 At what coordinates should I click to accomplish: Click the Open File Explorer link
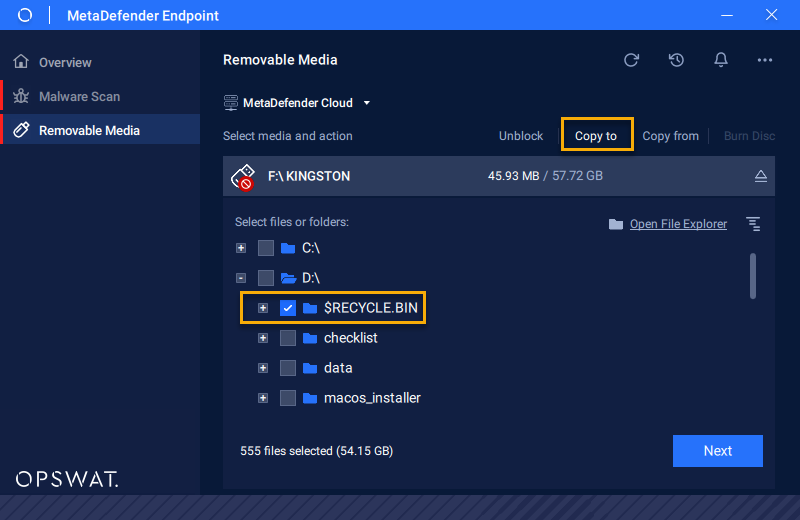(x=678, y=224)
